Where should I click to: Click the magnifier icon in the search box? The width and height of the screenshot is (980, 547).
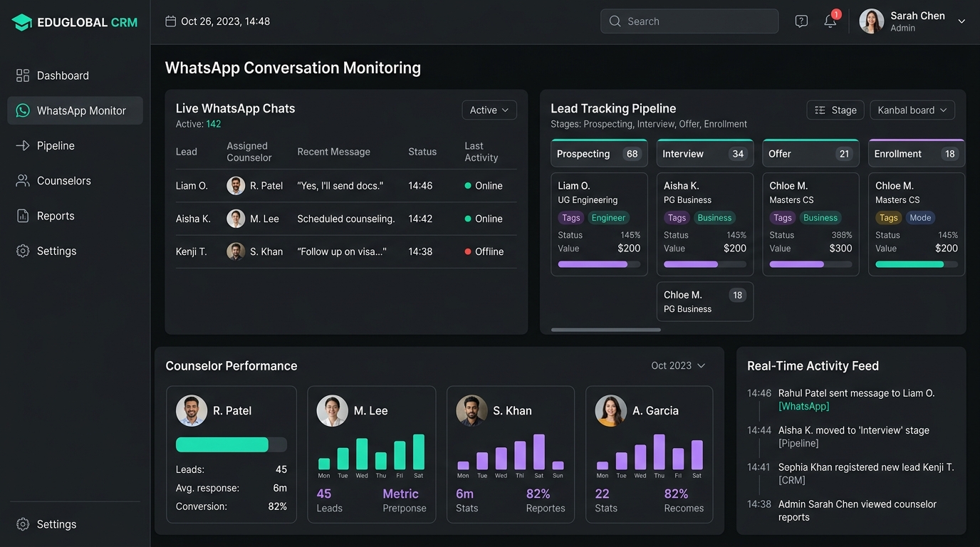[615, 21]
